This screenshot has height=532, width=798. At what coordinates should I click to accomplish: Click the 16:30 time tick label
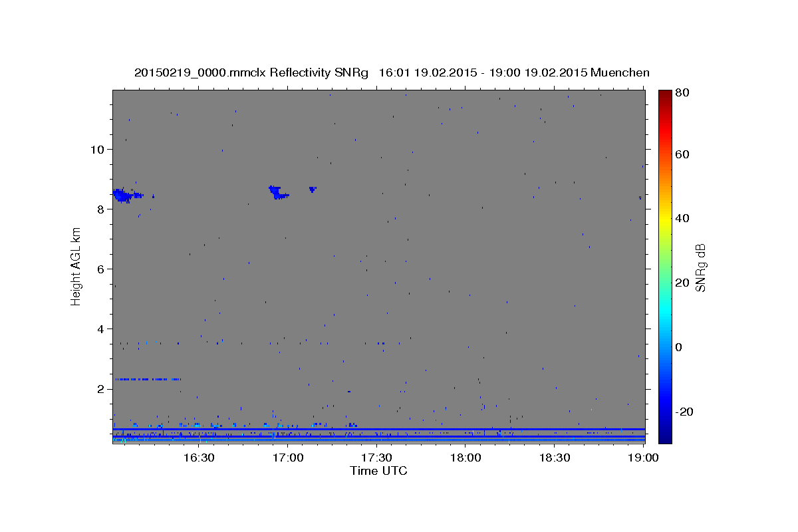pyautogui.click(x=198, y=458)
